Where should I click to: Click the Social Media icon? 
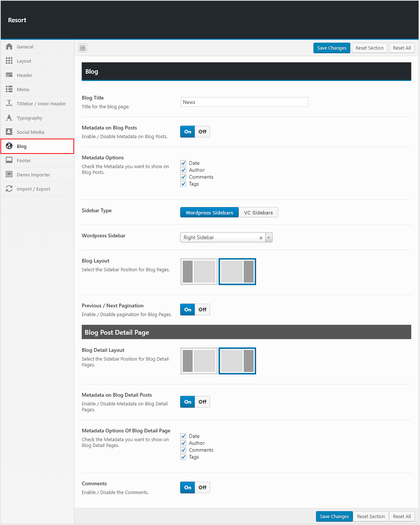pos(9,132)
